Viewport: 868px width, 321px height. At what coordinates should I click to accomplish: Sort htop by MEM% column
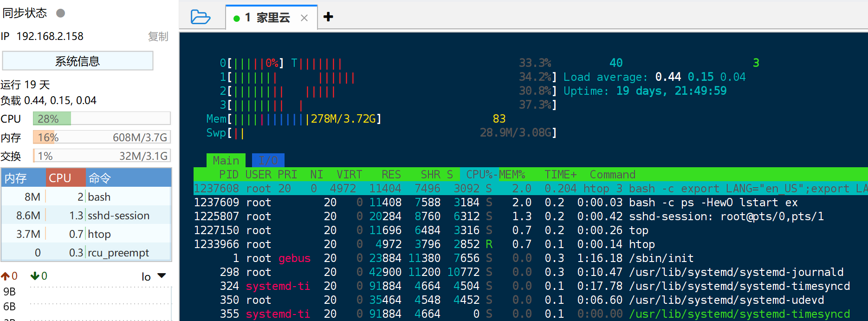tap(512, 174)
